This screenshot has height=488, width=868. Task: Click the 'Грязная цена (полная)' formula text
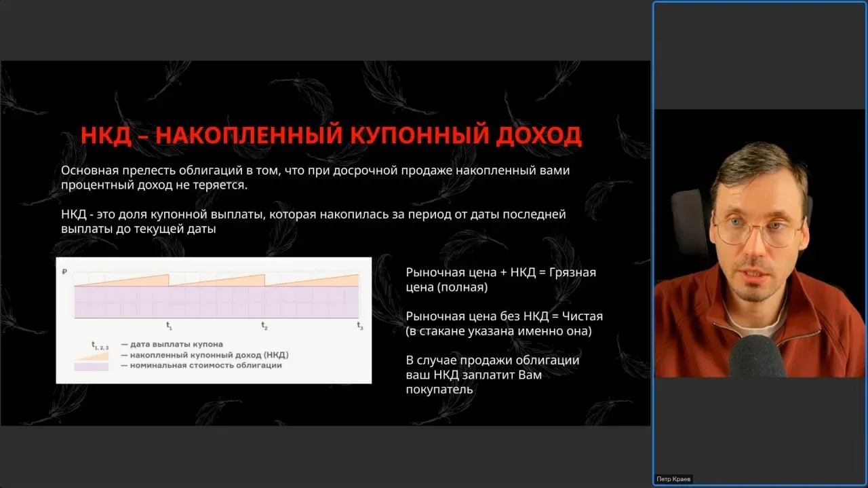coord(500,280)
